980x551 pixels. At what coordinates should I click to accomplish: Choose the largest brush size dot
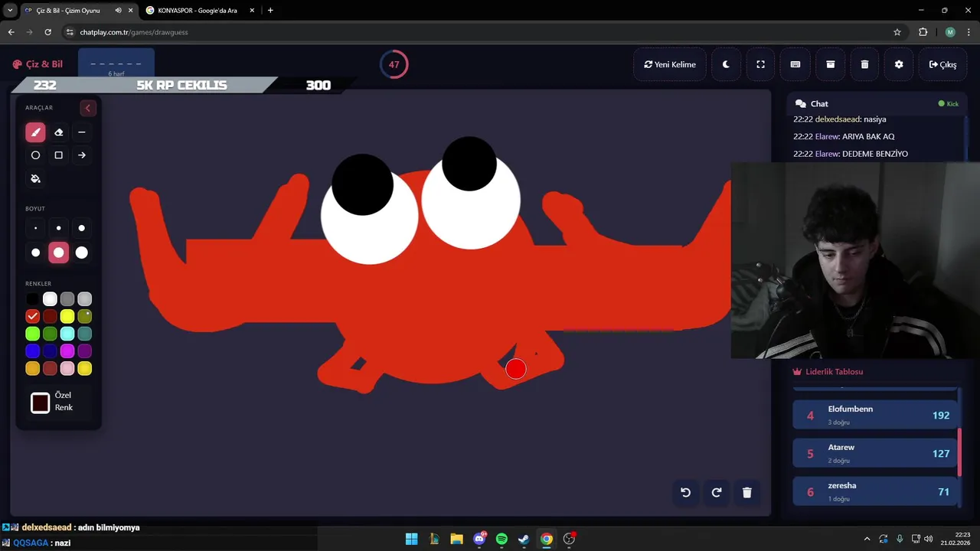[x=82, y=253]
